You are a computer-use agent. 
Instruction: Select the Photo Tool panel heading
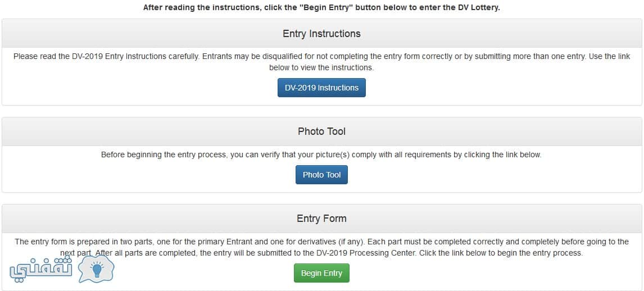[x=321, y=131]
